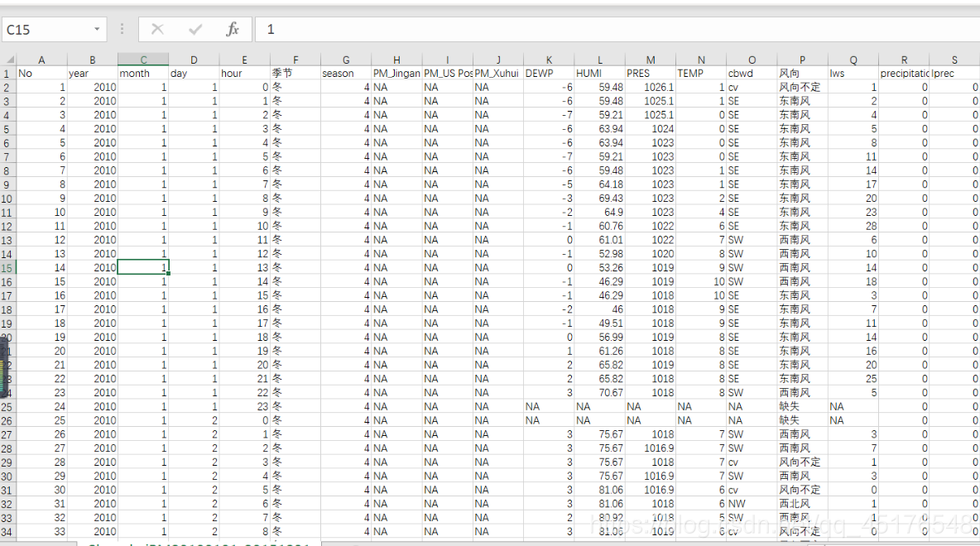
Task: Click the 'PM_Jingan' header cell
Action: (396, 73)
